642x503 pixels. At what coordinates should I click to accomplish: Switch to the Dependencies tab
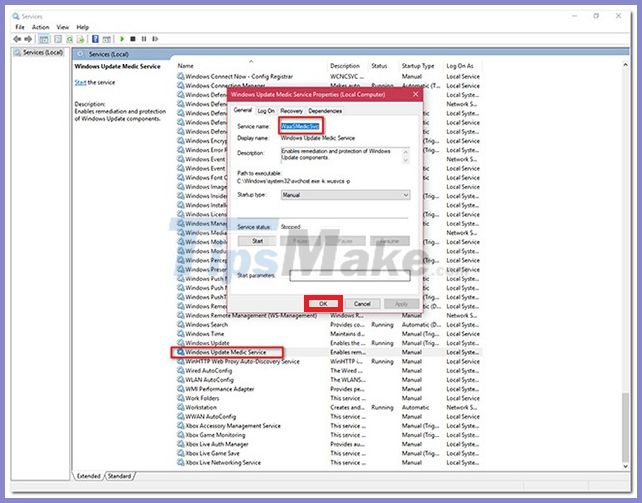(325, 111)
